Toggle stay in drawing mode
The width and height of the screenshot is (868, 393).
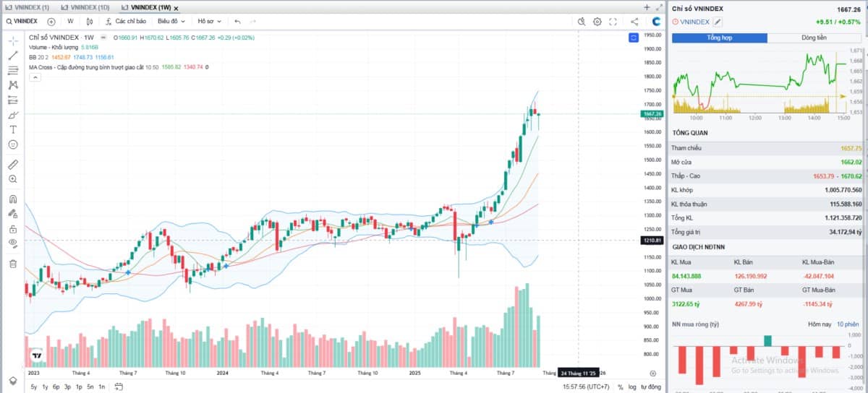pos(13,214)
